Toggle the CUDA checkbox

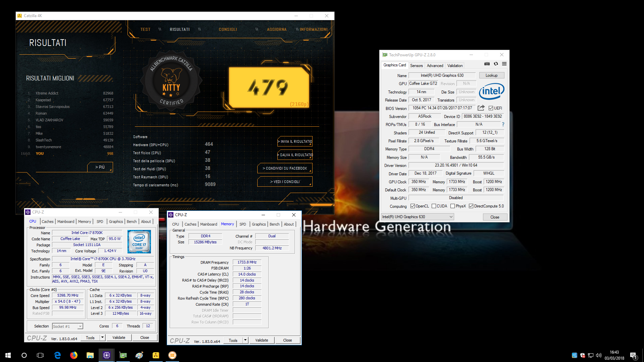tap(434, 206)
